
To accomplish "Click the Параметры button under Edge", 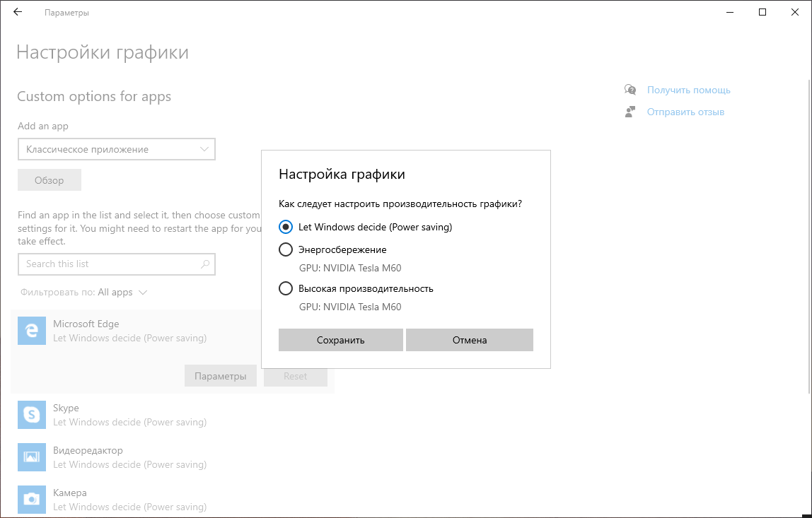I will pyautogui.click(x=221, y=376).
